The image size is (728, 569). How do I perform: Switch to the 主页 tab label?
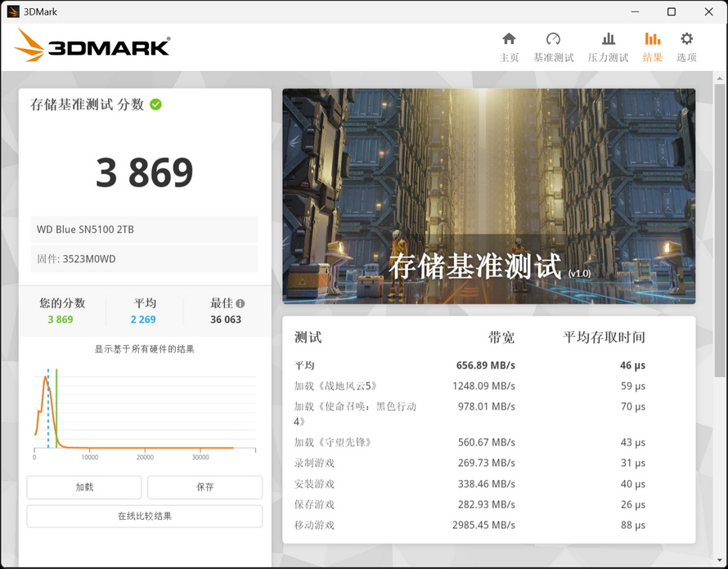(x=509, y=58)
